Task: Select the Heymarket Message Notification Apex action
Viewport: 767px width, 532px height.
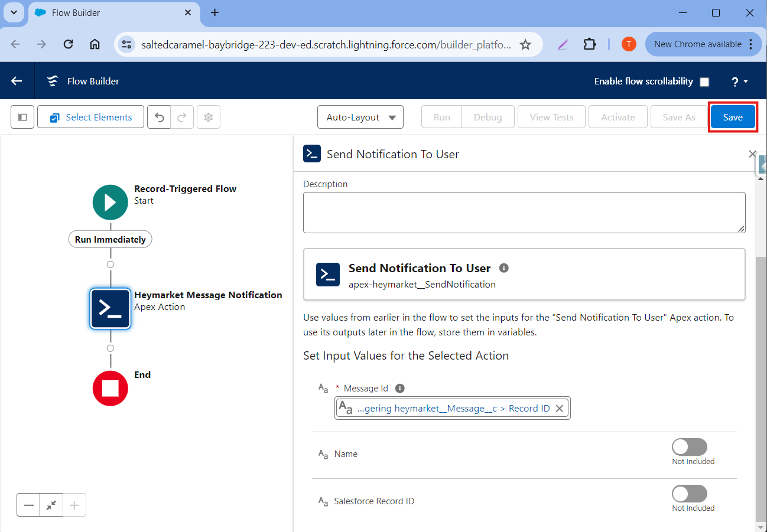Action: 110,308
